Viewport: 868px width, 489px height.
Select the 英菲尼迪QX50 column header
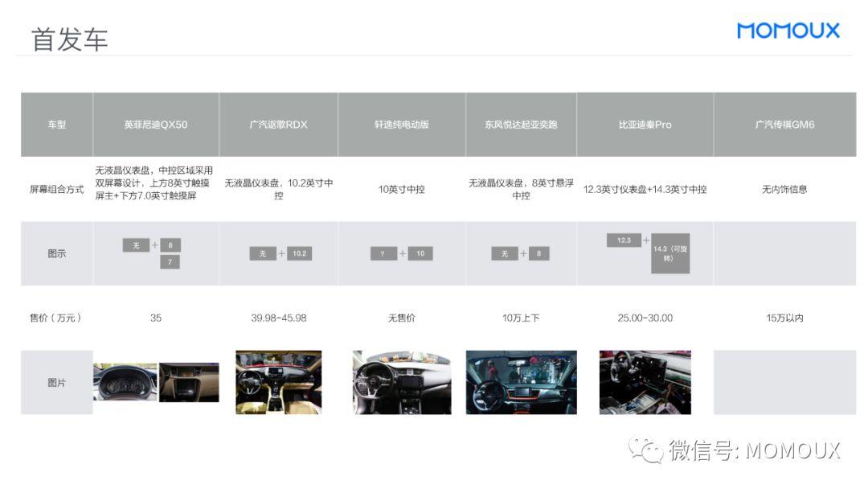[x=156, y=125]
